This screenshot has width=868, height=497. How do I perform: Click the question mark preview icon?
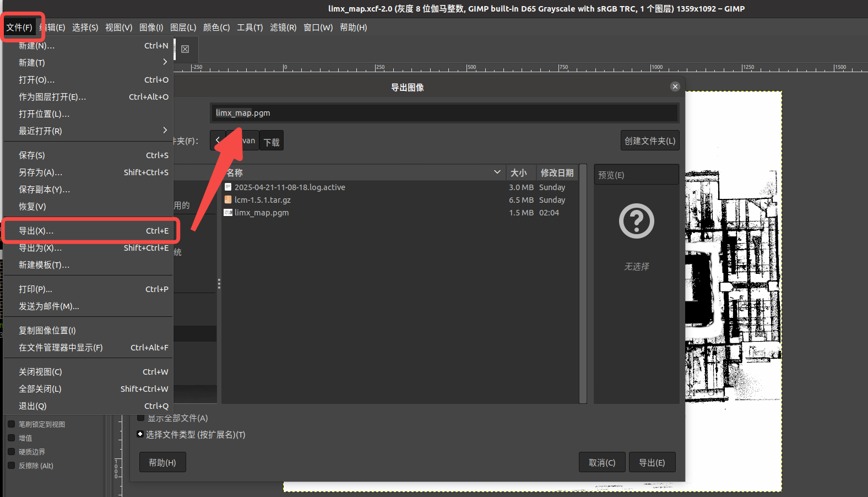point(636,222)
